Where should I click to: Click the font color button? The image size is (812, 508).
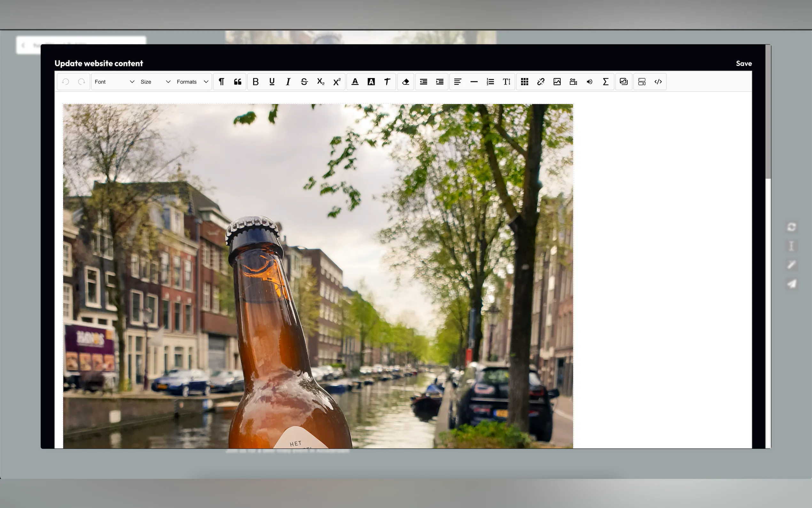tap(355, 82)
